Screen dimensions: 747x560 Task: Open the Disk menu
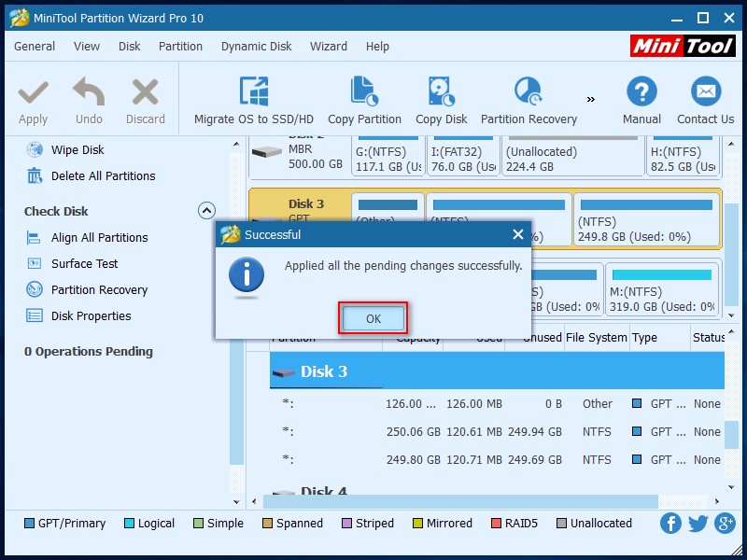129,46
